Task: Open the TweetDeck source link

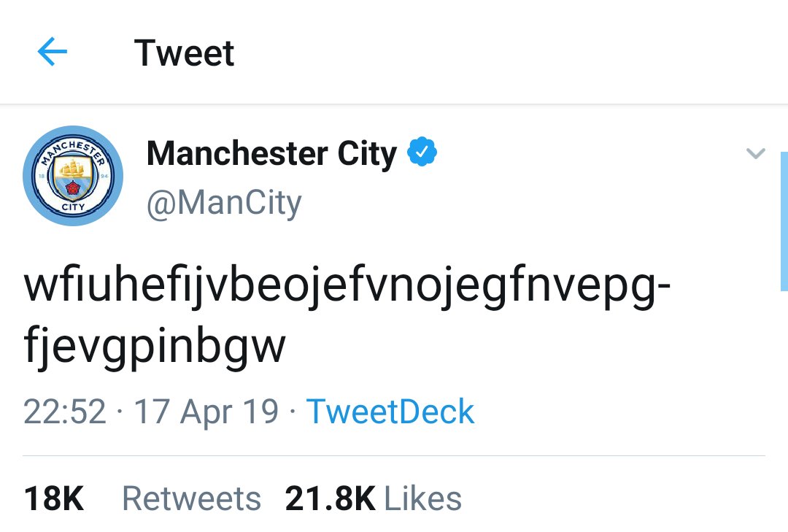Action: point(390,412)
